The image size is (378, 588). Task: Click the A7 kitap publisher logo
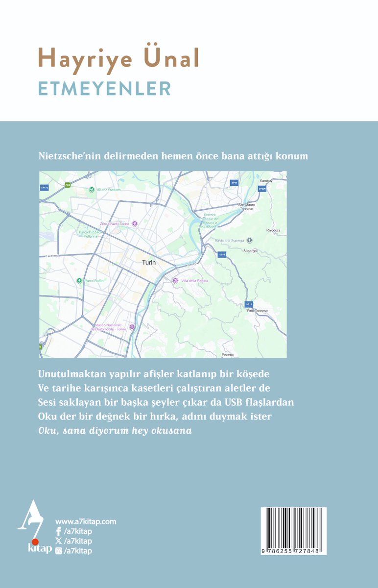(x=35, y=527)
